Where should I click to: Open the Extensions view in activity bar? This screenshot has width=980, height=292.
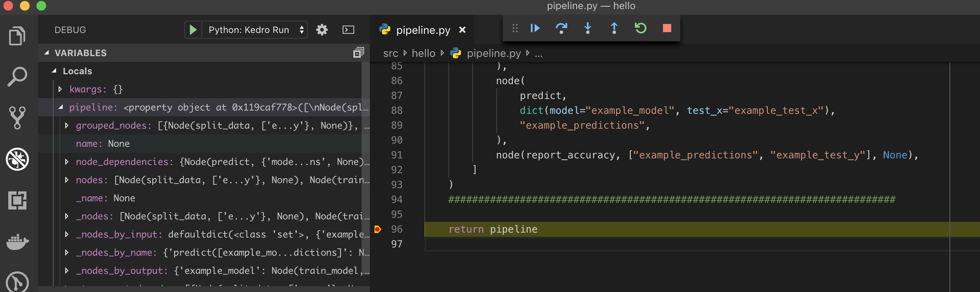17,200
